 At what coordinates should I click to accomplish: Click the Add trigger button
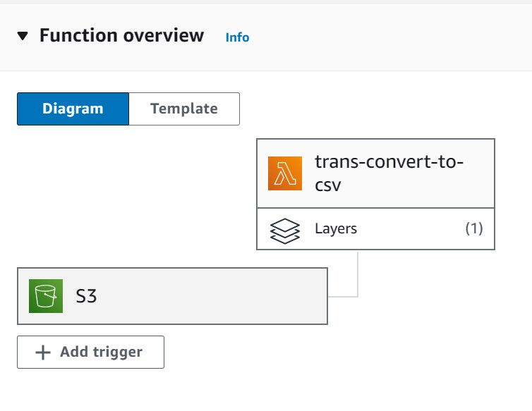point(90,352)
